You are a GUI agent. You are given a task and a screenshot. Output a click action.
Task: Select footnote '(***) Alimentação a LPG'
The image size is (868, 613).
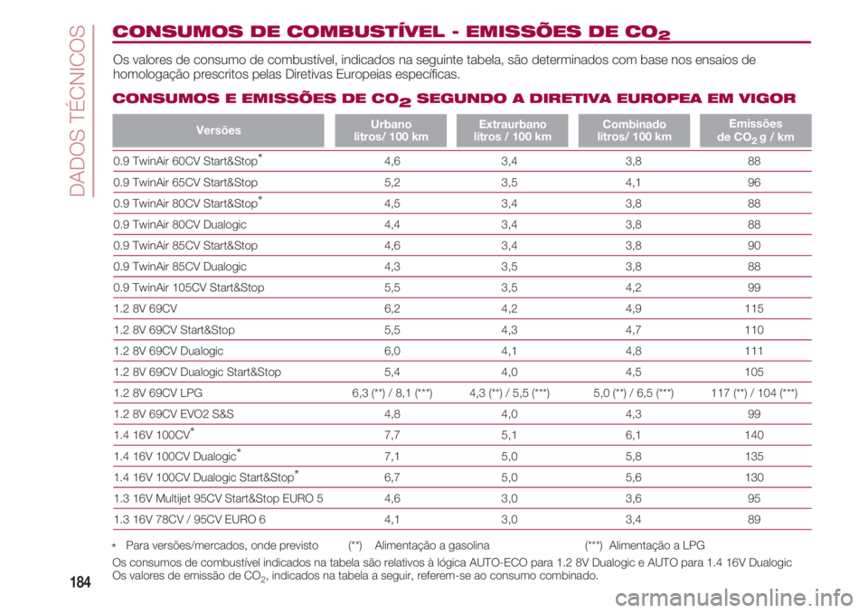tap(645, 545)
